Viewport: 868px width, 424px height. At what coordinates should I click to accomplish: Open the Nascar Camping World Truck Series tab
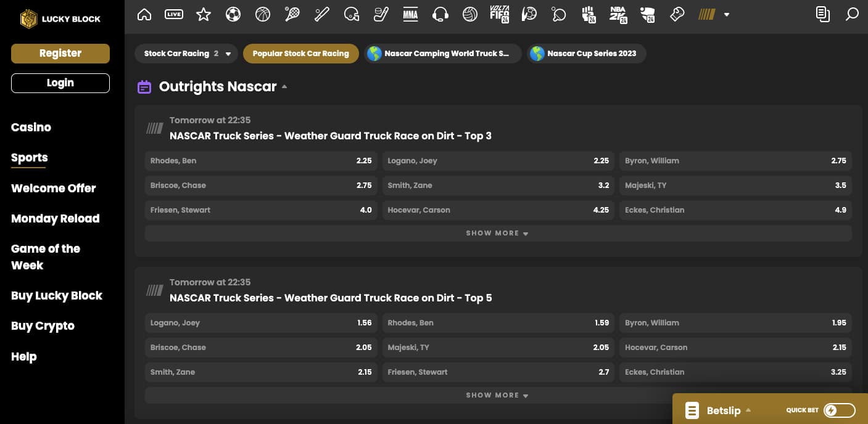click(x=443, y=54)
